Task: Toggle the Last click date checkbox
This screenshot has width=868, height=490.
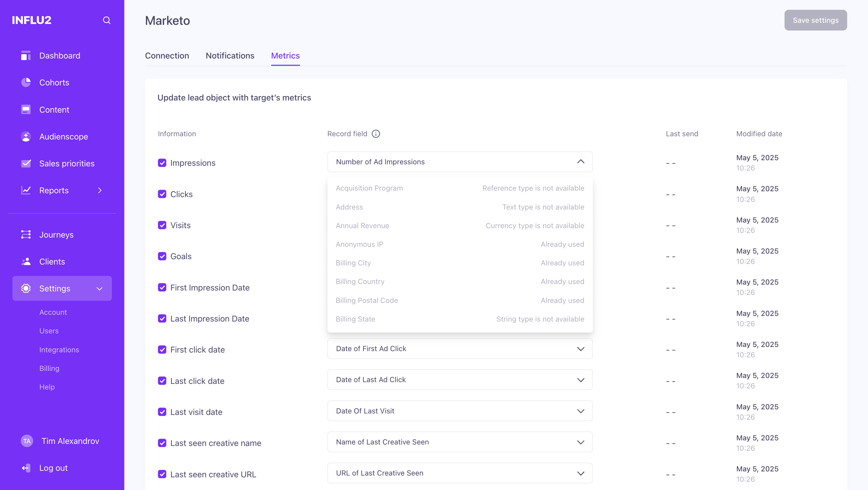Action: (162, 381)
